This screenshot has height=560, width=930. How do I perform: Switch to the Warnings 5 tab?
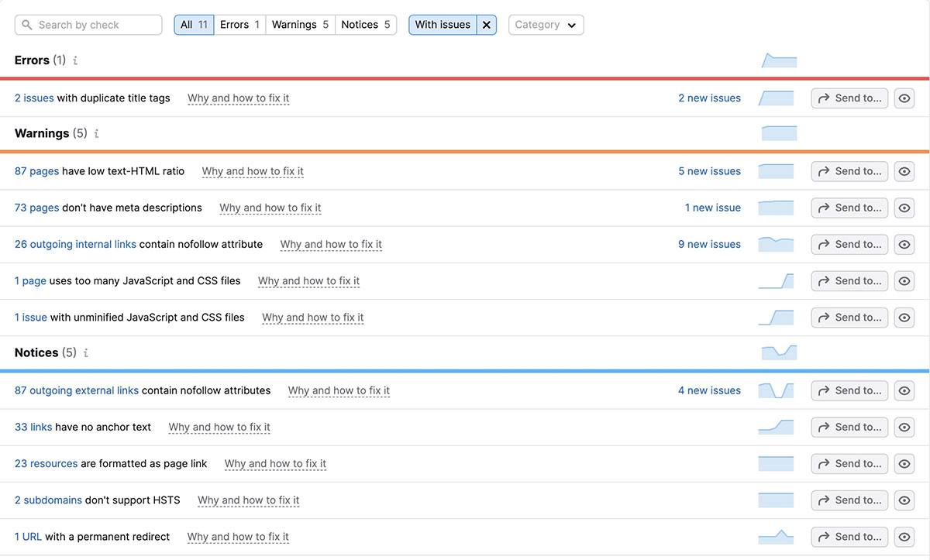[x=300, y=25]
